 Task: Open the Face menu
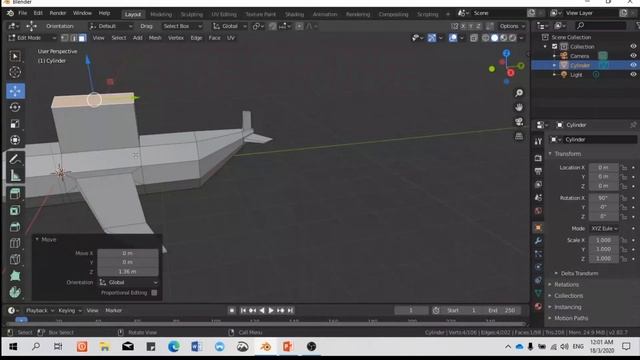pos(214,38)
